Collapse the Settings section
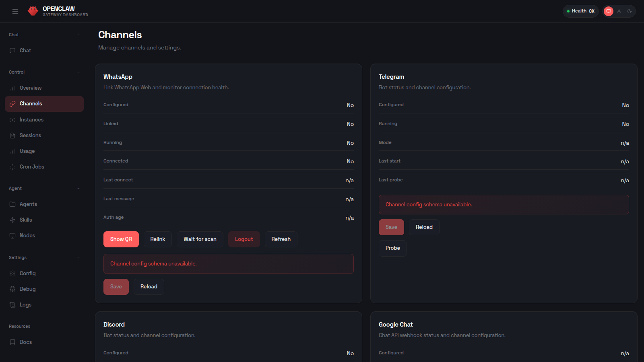Viewport: 644px width, 362px height. [x=78, y=257]
